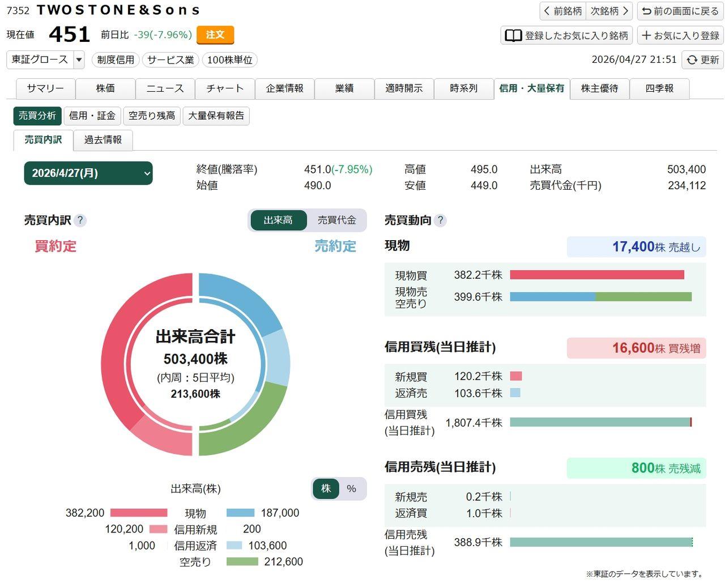The image size is (725, 588).
Task: Open the 株価 tab
Action: coord(105,88)
